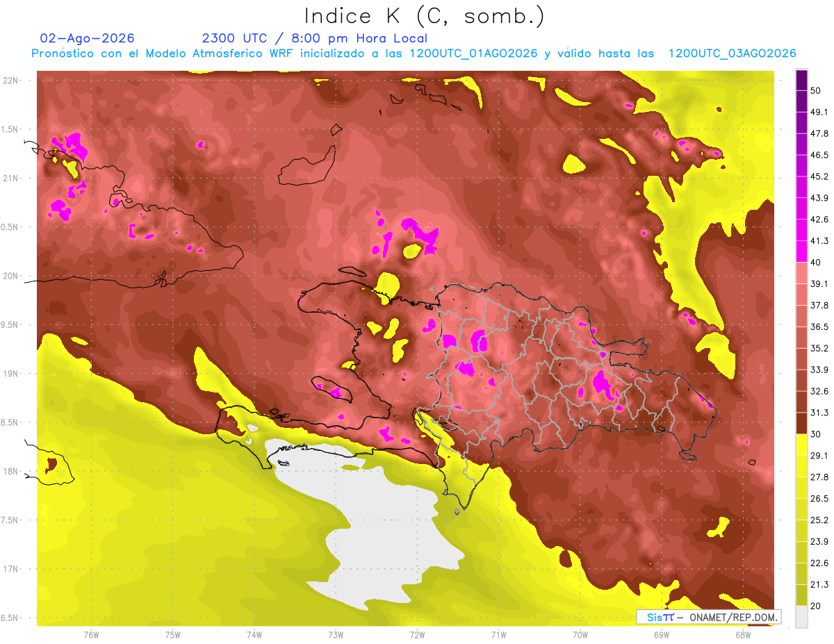The width and height of the screenshot is (834, 644).
Task: Click the '19N' latitude label
Action: pos(12,373)
